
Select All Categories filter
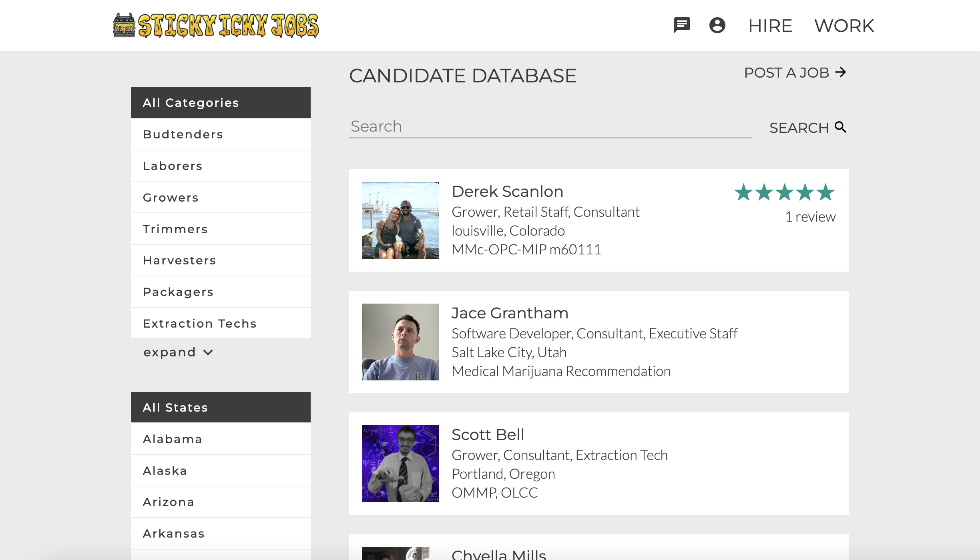click(221, 103)
